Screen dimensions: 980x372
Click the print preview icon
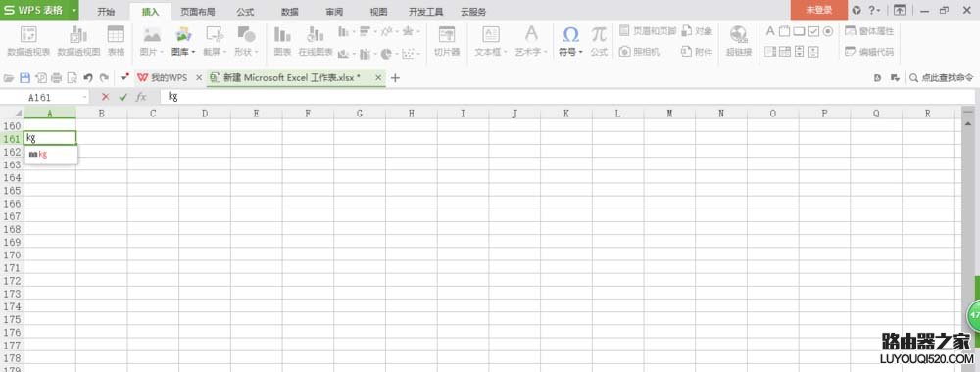tap(72, 78)
